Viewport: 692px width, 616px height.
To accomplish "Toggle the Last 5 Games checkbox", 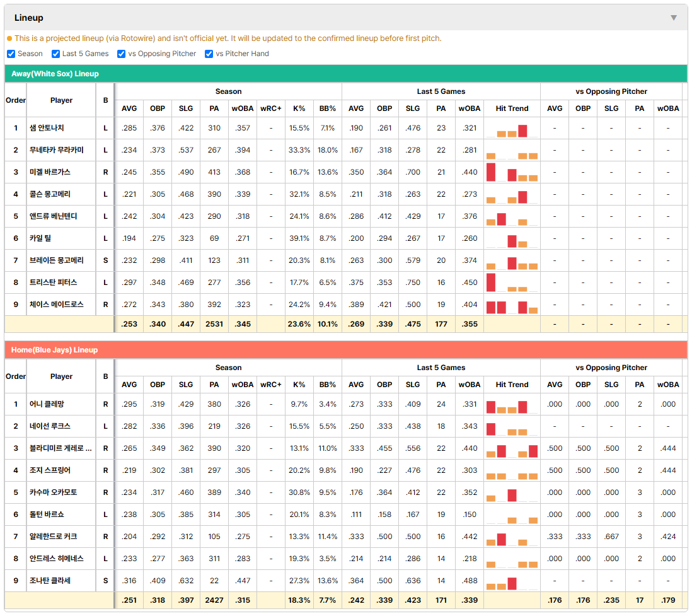I will pos(55,54).
